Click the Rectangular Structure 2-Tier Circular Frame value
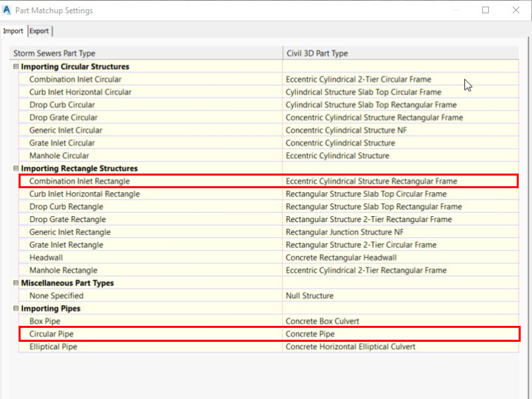 361,245
